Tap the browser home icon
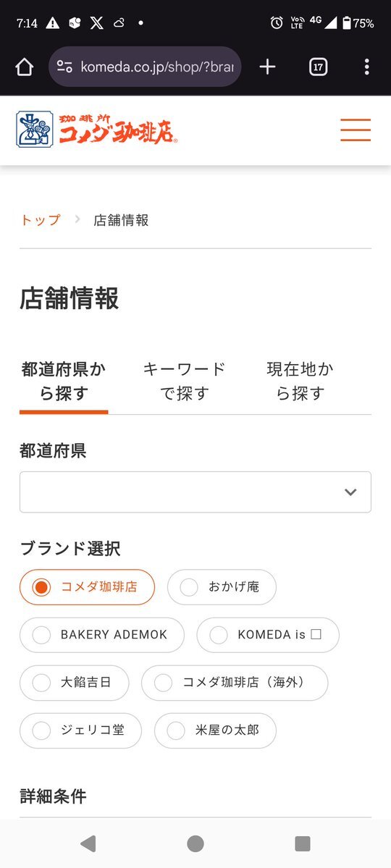 (x=25, y=67)
